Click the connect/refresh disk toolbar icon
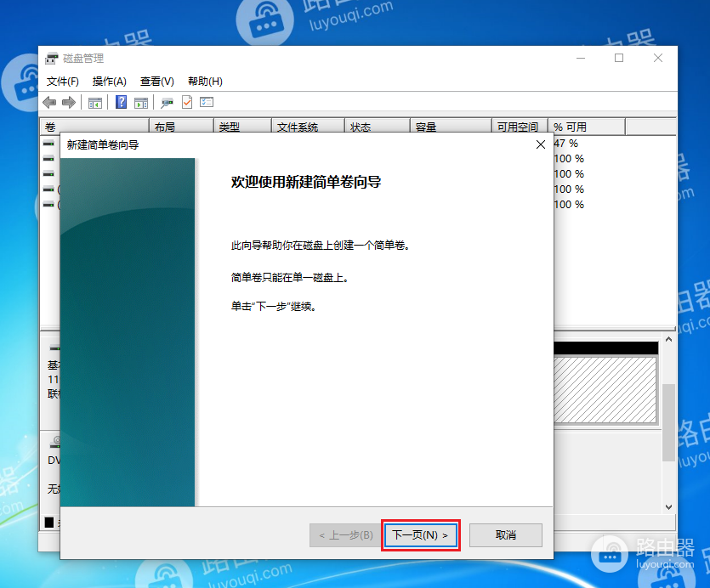 click(168, 103)
